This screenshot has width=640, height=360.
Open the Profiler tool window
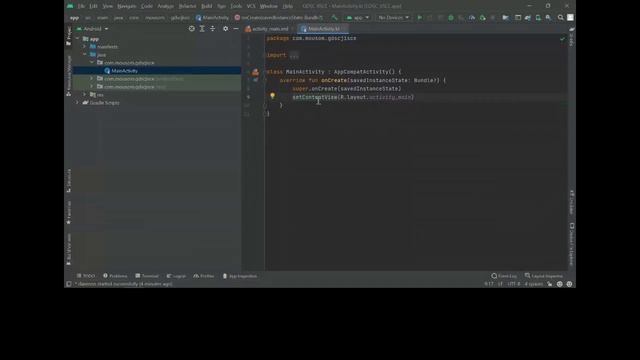(204, 276)
